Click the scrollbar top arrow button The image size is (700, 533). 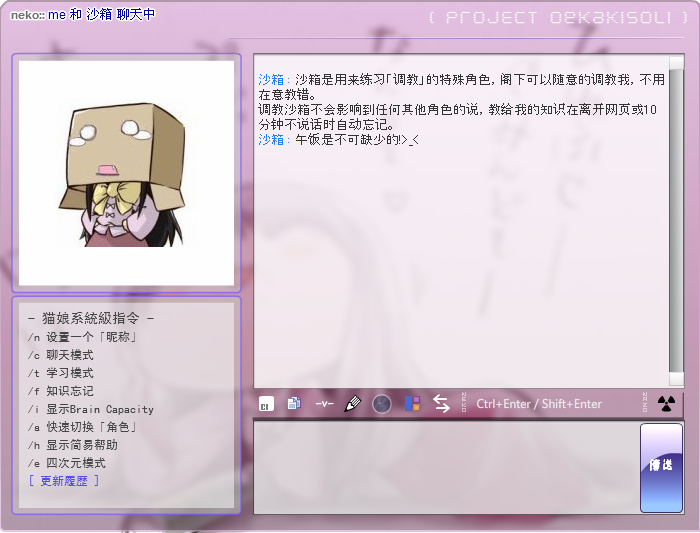(x=676, y=62)
